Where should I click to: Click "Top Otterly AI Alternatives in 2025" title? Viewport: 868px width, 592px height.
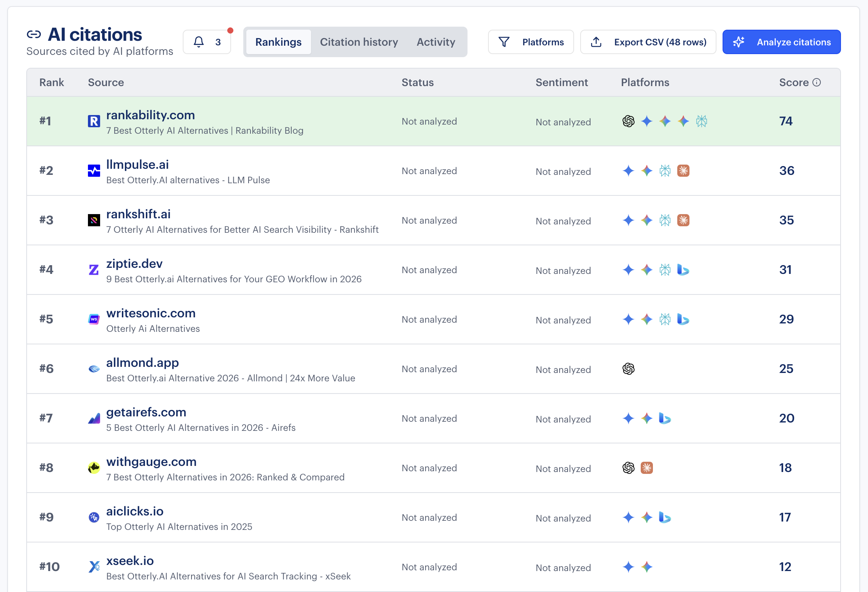coord(179,526)
